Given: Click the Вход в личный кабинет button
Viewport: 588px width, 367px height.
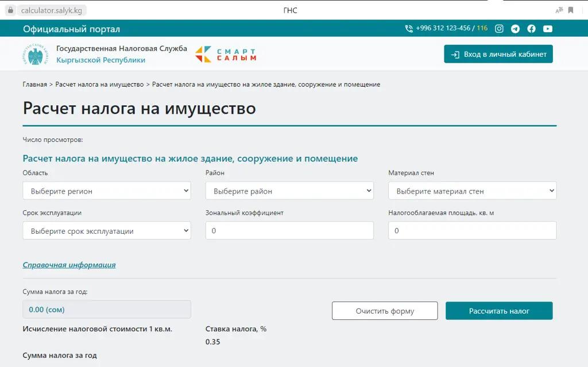Looking at the screenshot, I should [x=498, y=53].
